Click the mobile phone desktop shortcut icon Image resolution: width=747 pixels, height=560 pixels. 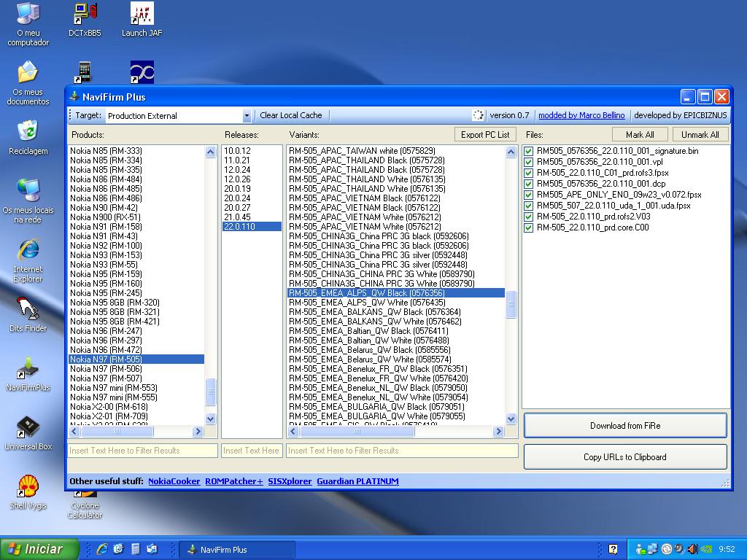point(85,72)
